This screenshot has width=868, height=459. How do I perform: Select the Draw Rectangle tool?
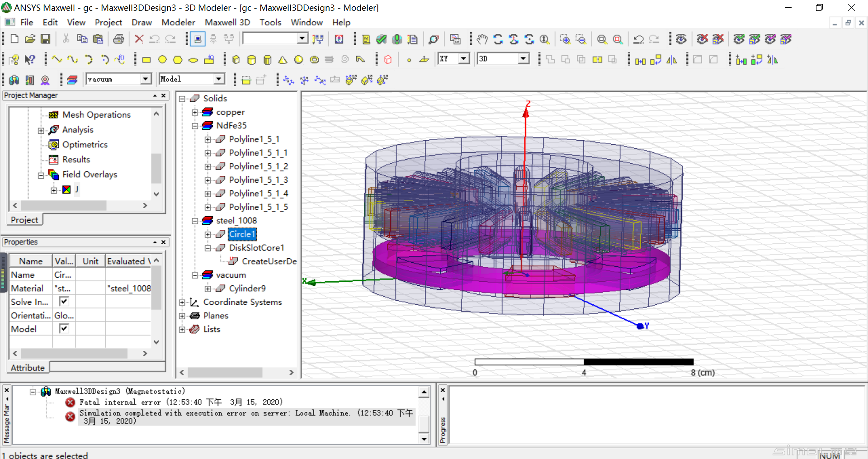146,60
